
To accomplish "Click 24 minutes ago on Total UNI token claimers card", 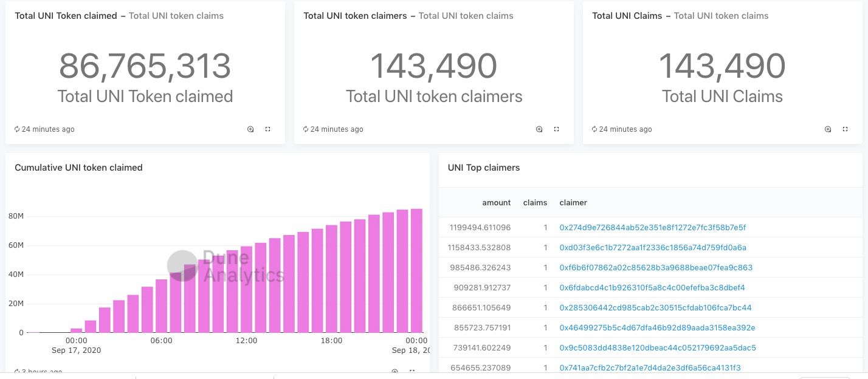I will (337, 129).
